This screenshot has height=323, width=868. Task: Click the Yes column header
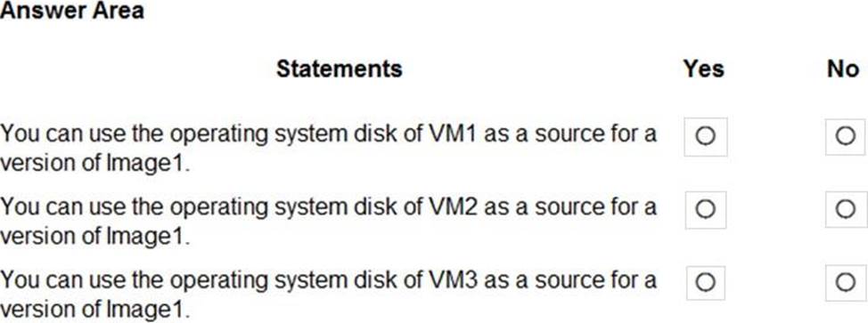(703, 69)
